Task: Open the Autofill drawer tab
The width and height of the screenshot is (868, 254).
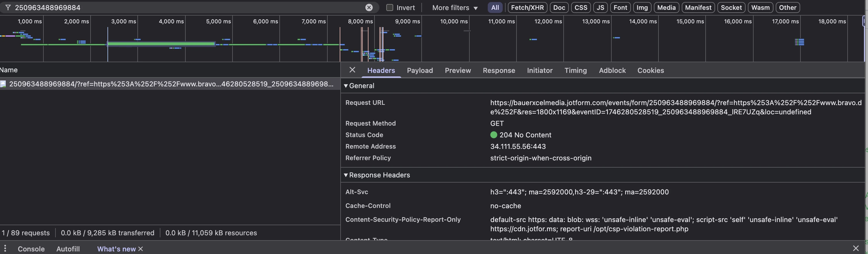Action: pyautogui.click(x=68, y=249)
